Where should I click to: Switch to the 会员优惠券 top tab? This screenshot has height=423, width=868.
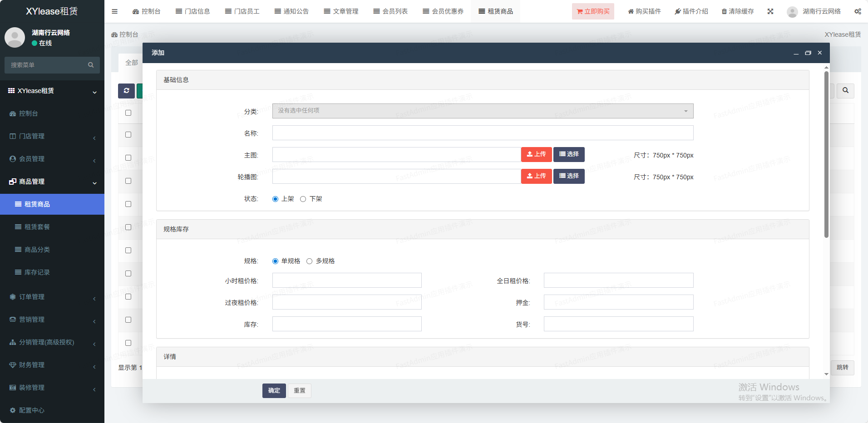point(443,11)
